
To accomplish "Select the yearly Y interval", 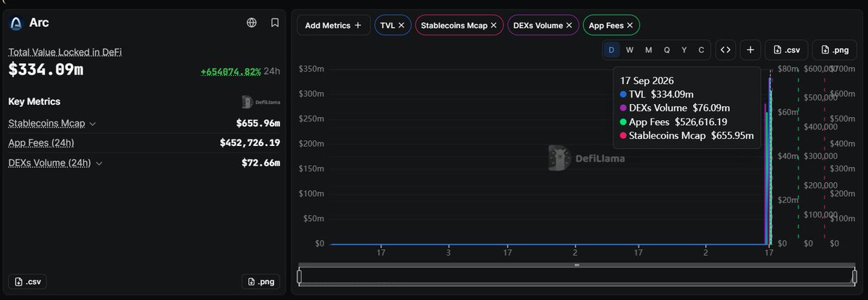I will pos(684,50).
